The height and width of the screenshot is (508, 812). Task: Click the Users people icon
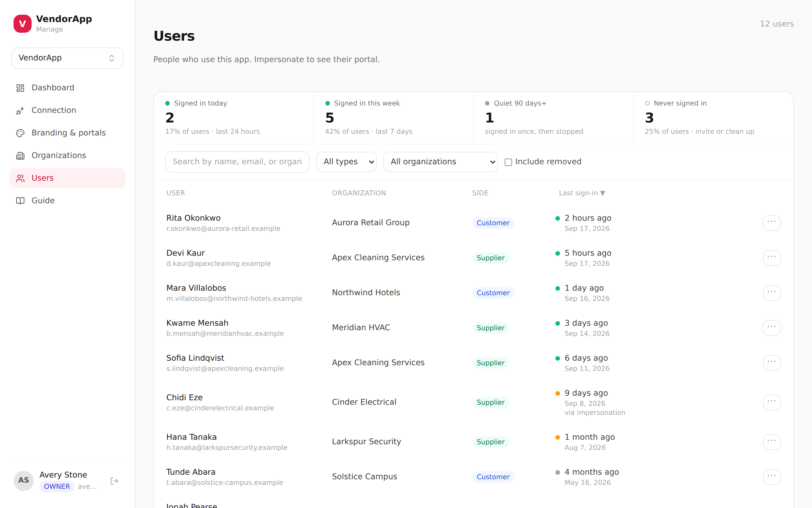point(20,178)
